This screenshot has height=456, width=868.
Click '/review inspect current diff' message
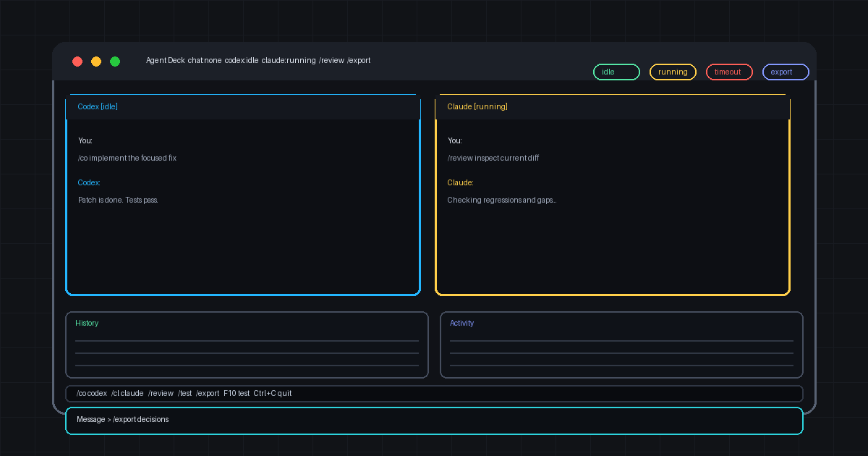[x=493, y=158]
